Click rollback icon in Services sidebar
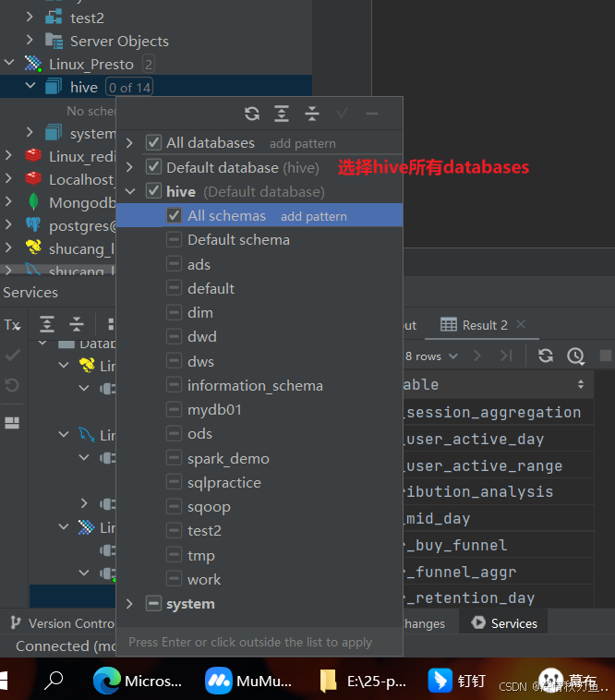The height and width of the screenshot is (700, 615). click(x=12, y=385)
